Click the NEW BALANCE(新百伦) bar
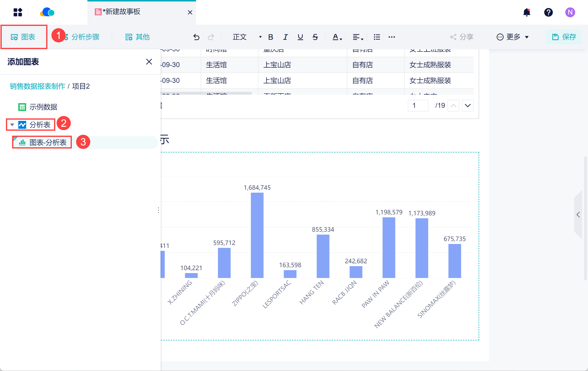 422,248
